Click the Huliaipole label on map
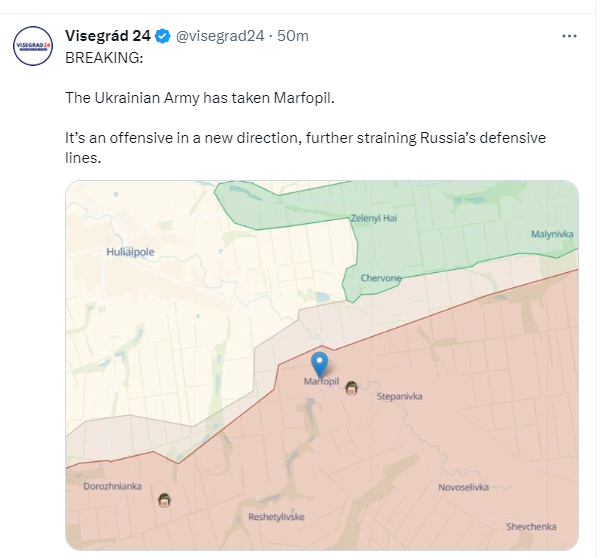This screenshot has height=558, width=608. coord(130,252)
